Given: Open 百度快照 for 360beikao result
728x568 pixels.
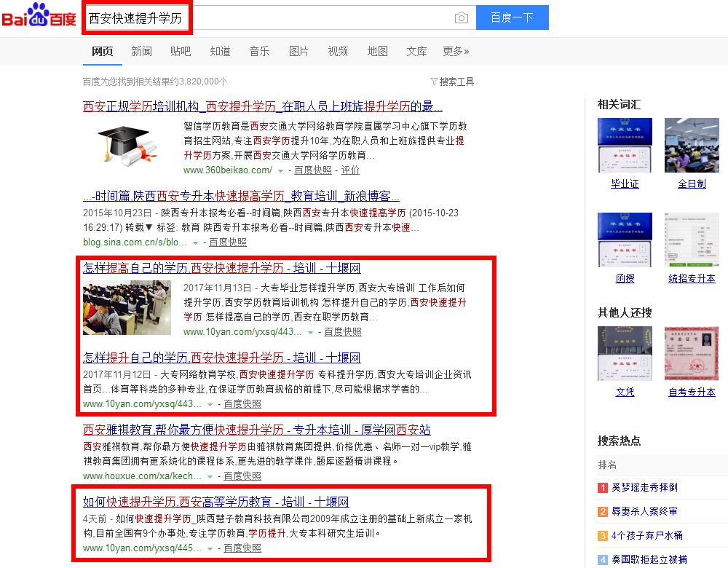Looking at the screenshot, I should (x=313, y=170).
